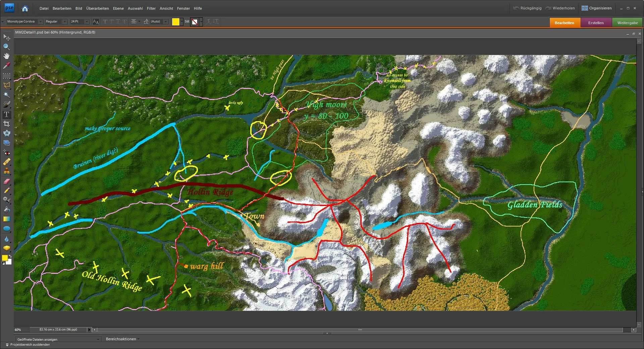Screen dimensions: 644x349
Task: Select the Eyedropper tool
Action: pyautogui.click(x=7, y=65)
